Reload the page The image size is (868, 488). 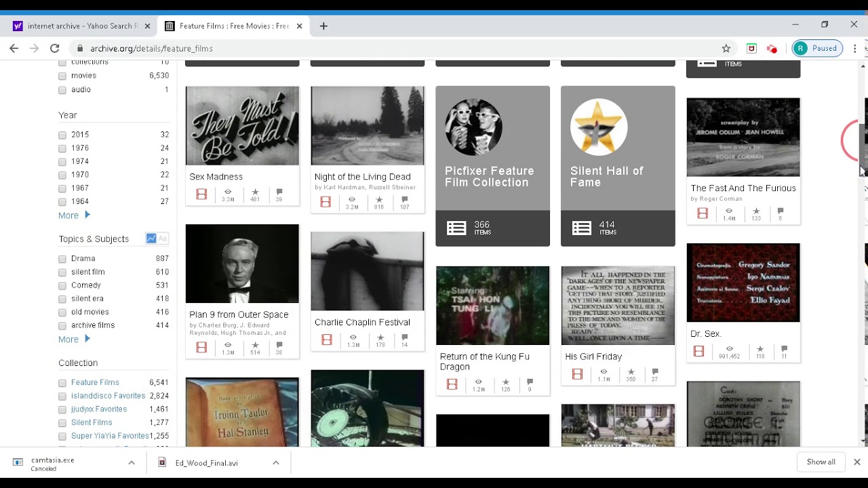[55, 48]
